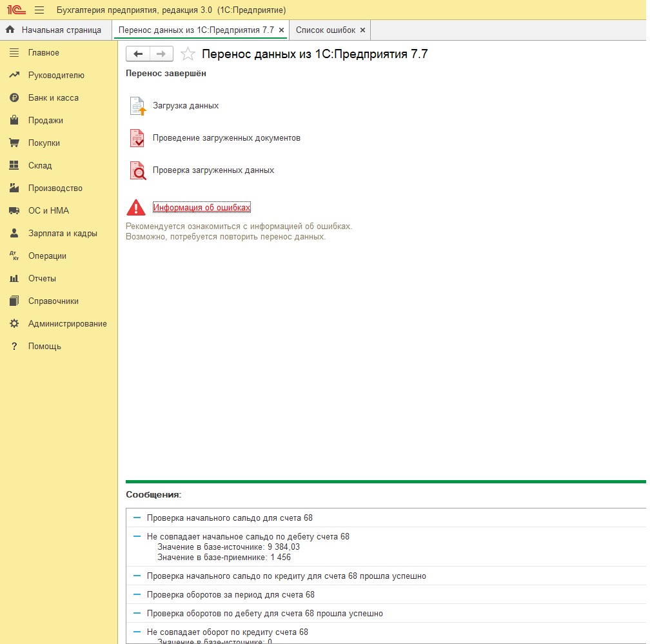Select message 'Проверка оборотов за период для счета 68'
Image resolution: width=650 pixels, height=644 pixels.
(386, 594)
